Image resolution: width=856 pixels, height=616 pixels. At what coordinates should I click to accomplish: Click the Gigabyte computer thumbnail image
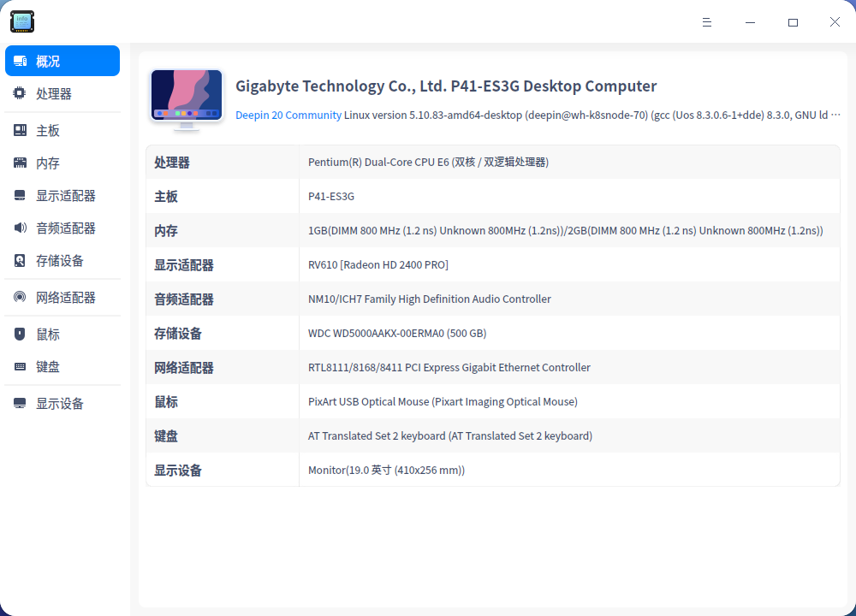[186, 97]
